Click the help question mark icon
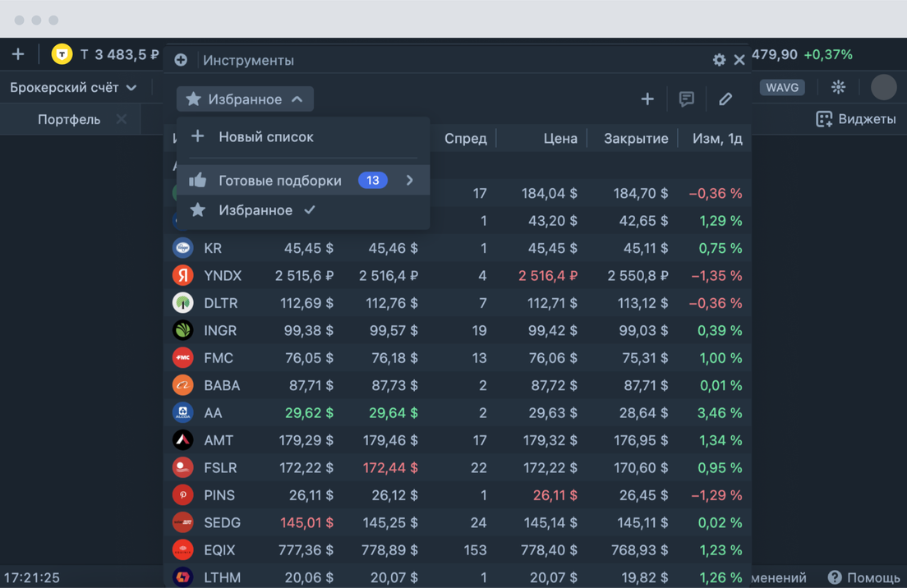Image resolution: width=907 pixels, height=588 pixels. click(835, 577)
